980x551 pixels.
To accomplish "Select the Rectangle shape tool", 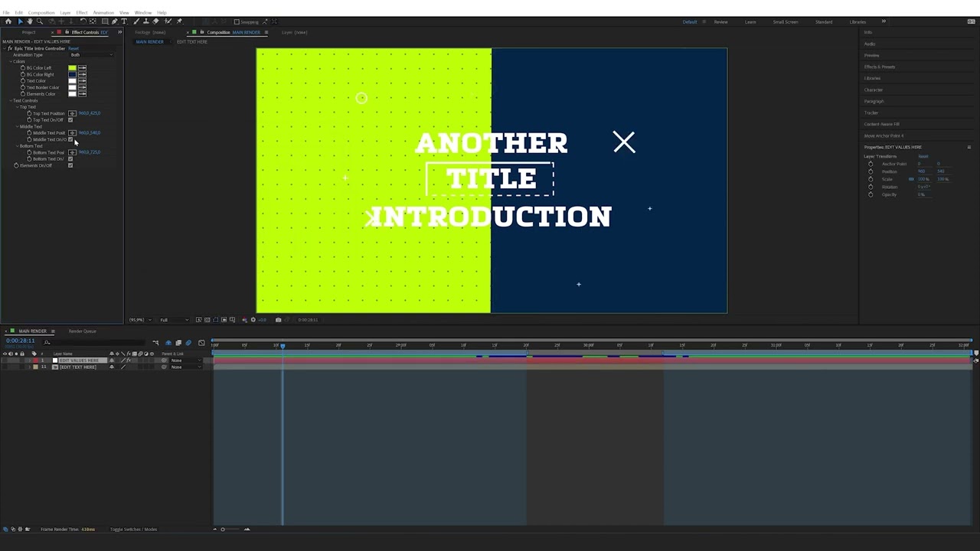I will (105, 21).
